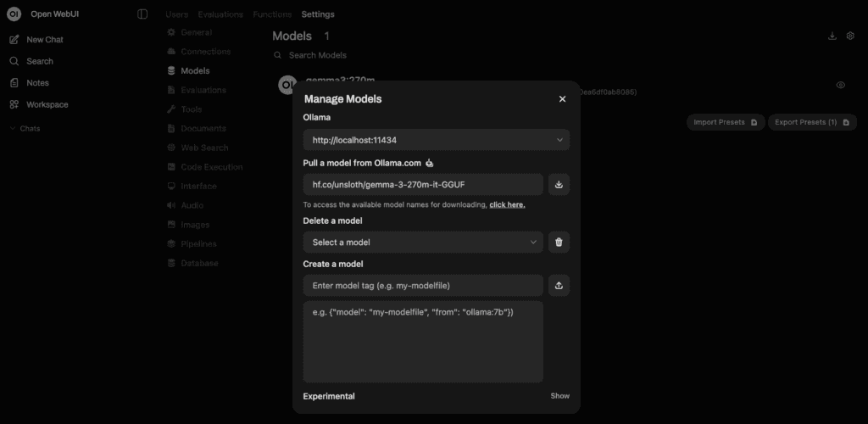The width and height of the screenshot is (868, 424).
Task: Toggle eye visibility for gemma3:270m model
Action: 840,86
